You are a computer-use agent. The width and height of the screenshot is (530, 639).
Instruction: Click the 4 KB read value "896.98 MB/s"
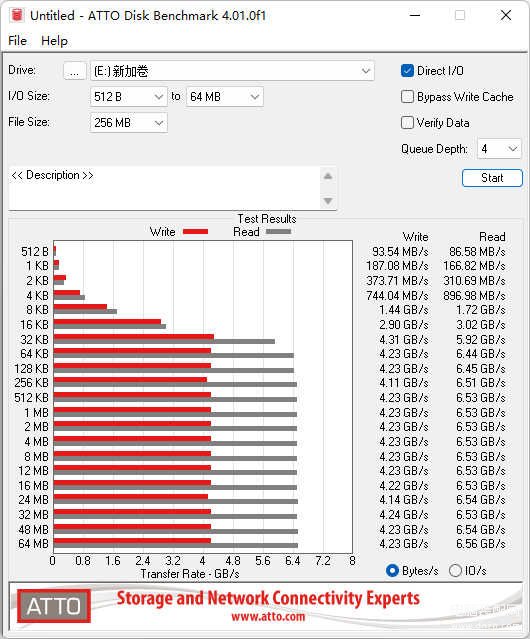(x=474, y=295)
